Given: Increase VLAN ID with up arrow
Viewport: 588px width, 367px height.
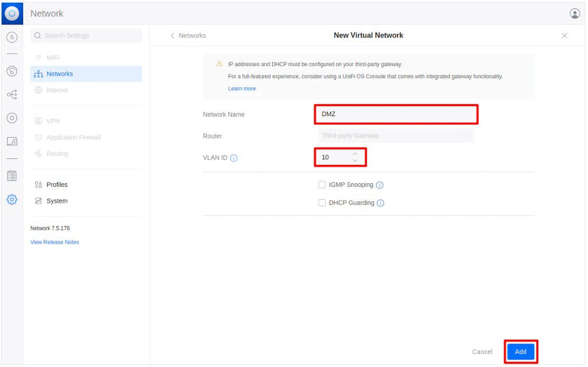Looking at the screenshot, I should tap(355, 154).
